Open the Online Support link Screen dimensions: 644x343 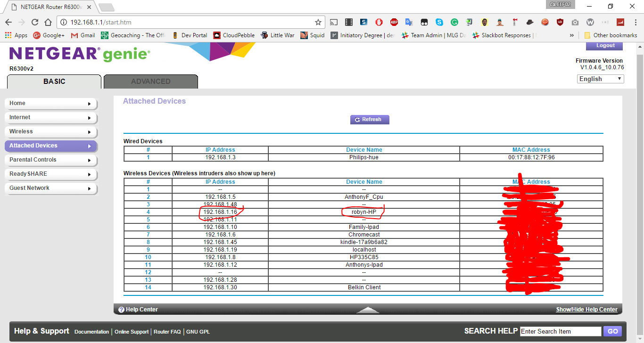[132, 332]
